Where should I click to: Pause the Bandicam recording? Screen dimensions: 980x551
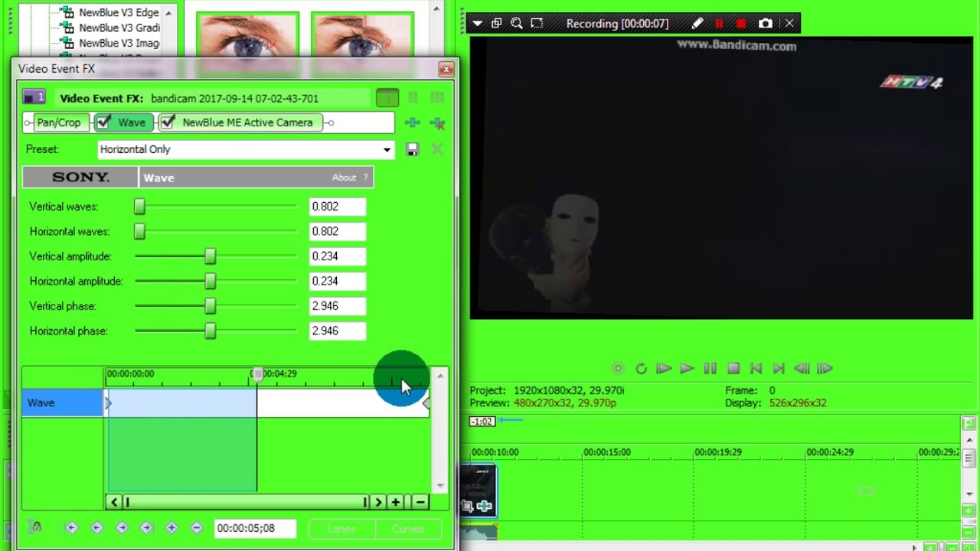[719, 24]
